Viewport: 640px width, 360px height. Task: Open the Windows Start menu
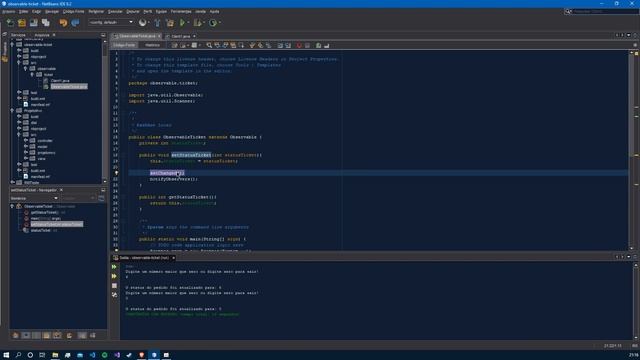[6, 355]
